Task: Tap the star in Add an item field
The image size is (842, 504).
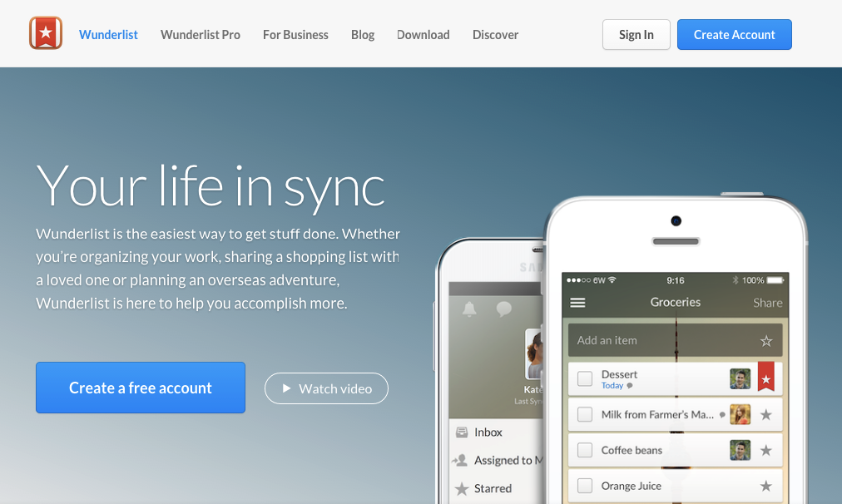Action: click(x=766, y=341)
